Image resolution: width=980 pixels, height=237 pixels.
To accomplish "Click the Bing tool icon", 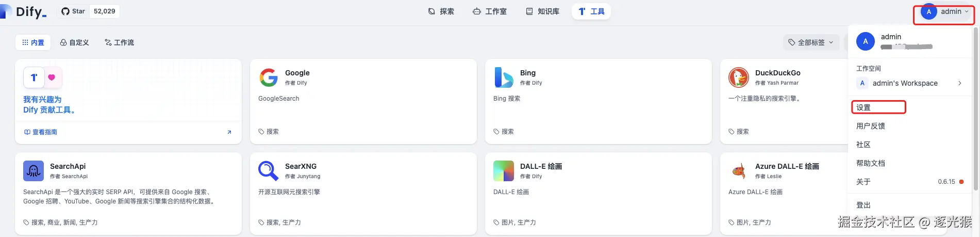I will pos(504,77).
